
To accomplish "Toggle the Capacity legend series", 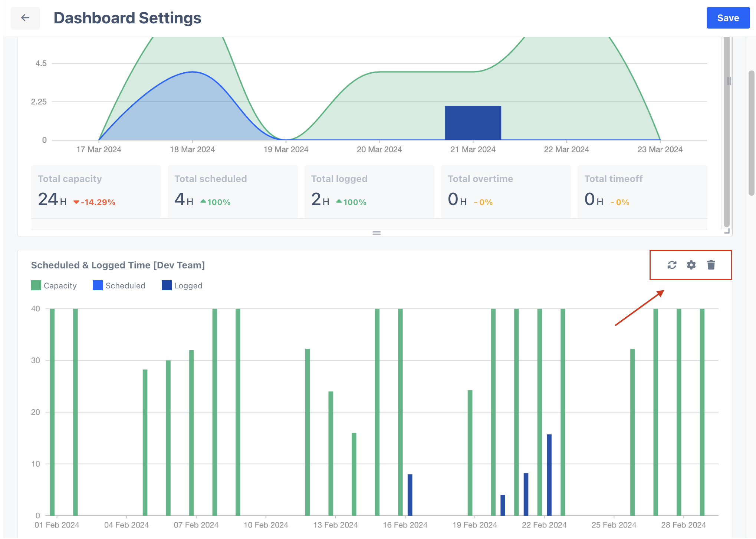I will tap(54, 285).
